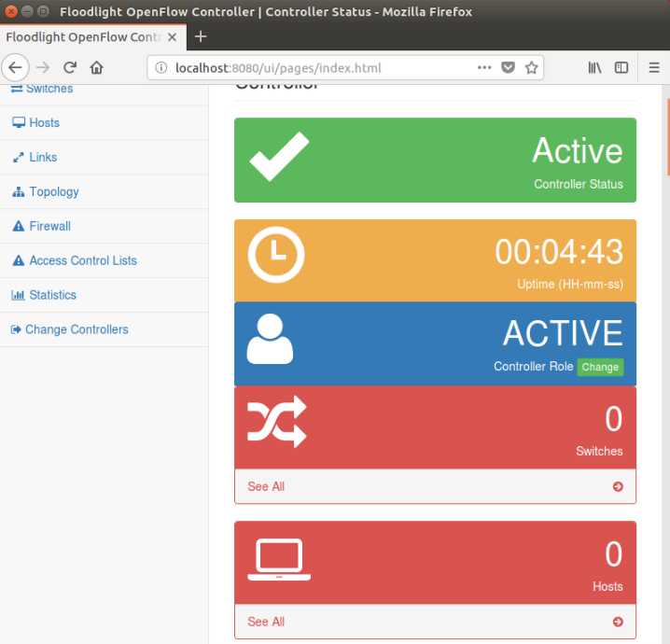
Task: Save page to Pocket icon
Action: (x=508, y=67)
